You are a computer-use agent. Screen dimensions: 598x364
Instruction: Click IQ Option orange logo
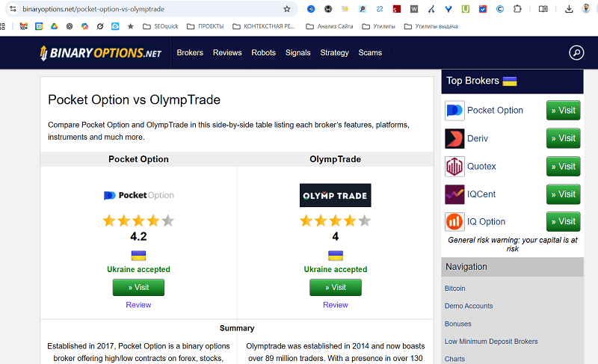[454, 222]
